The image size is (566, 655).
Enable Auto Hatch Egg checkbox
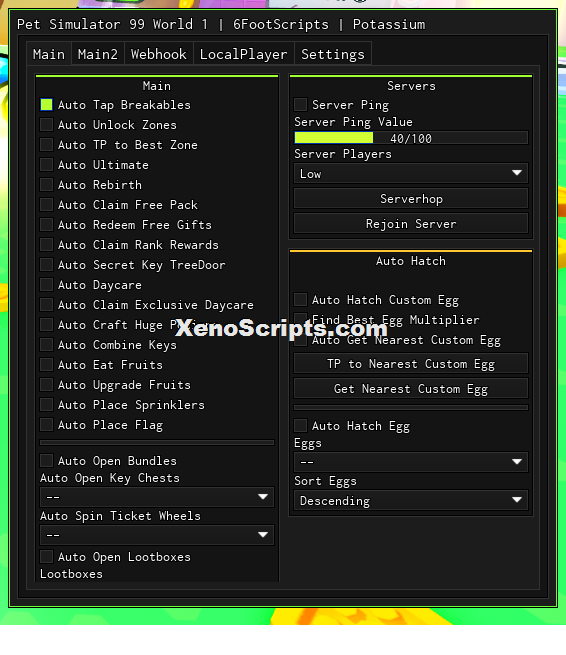(x=300, y=426)
